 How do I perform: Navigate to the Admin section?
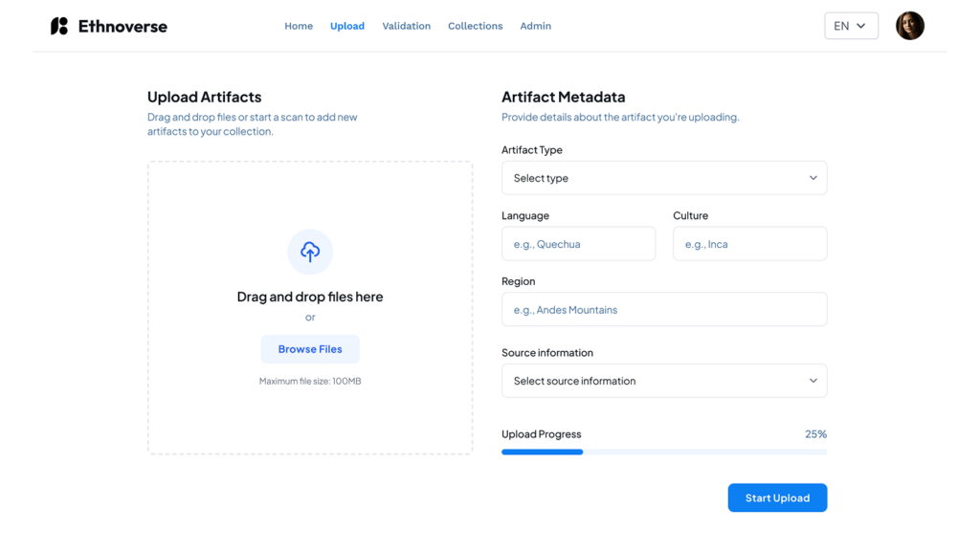pyautogui.click(x=536, y=26)
